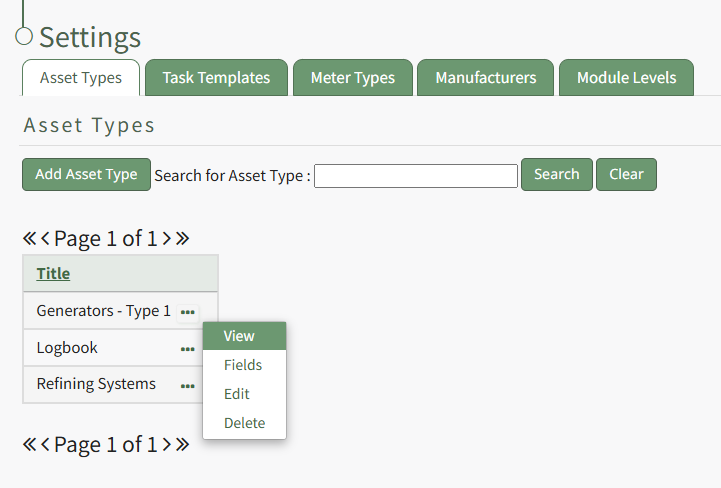Open the Meter Types tab
The image size is (721, 488).
352,78
